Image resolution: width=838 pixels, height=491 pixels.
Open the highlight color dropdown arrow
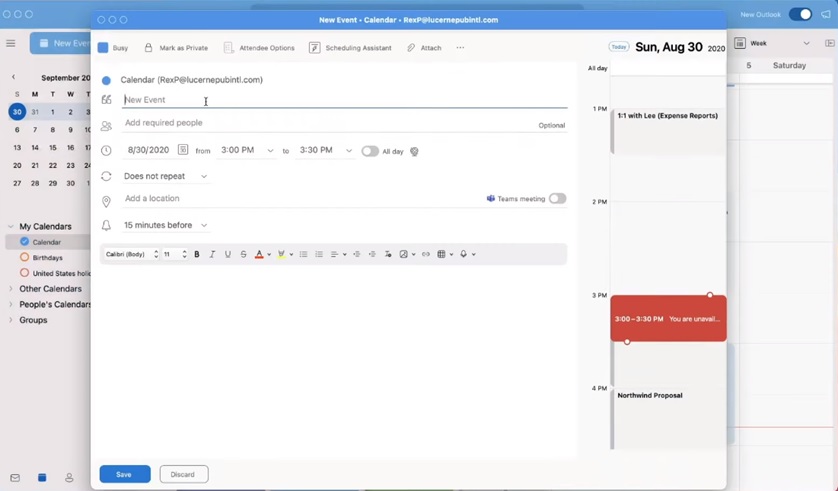click(x=291, y=255)
